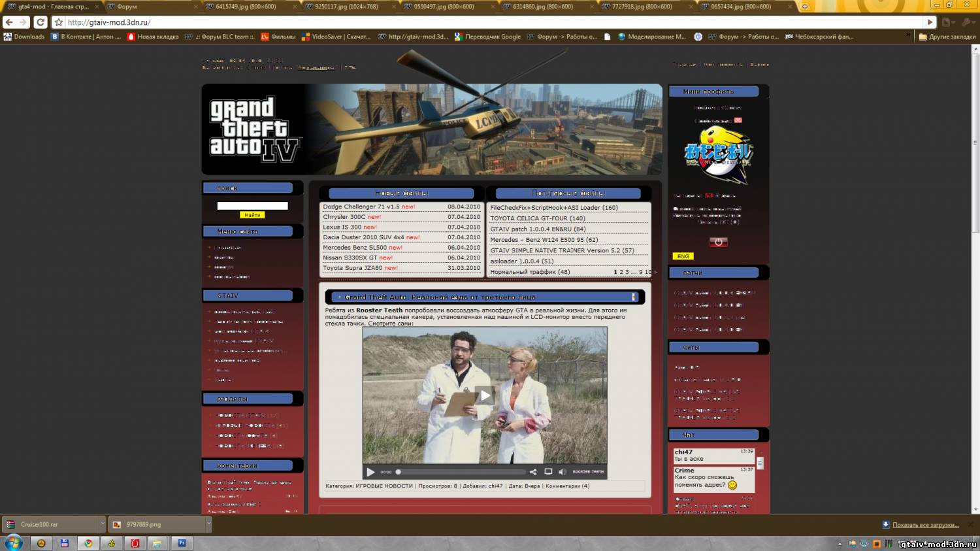Open TOYOTA CELICA GT-FOUR link
The image size is (980, 551).
529,218
